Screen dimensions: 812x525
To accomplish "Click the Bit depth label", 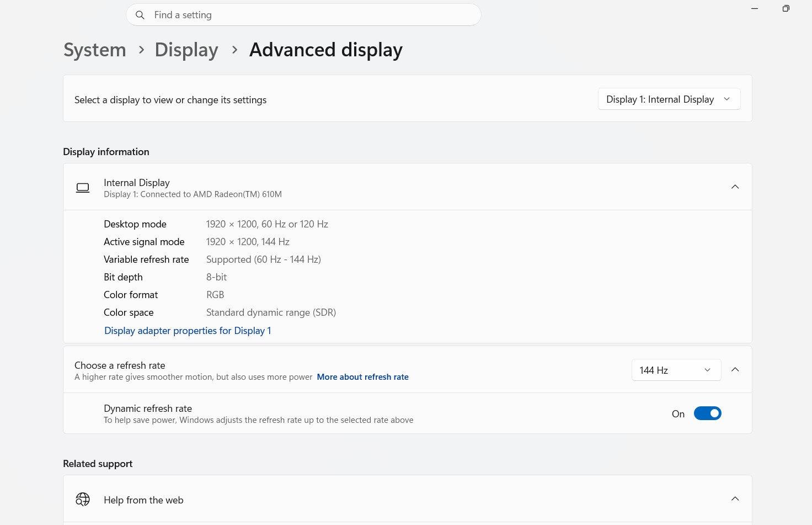I will (x=123, y=277).
